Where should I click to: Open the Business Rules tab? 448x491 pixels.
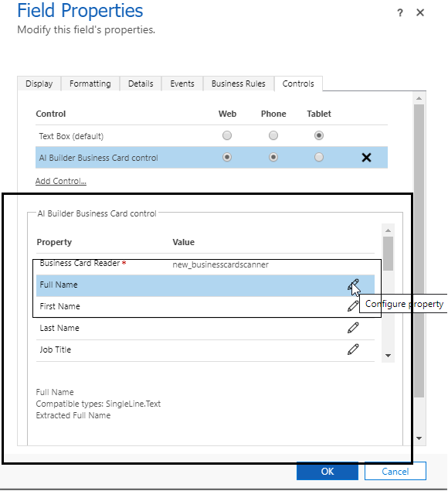[x=239, y=84]
